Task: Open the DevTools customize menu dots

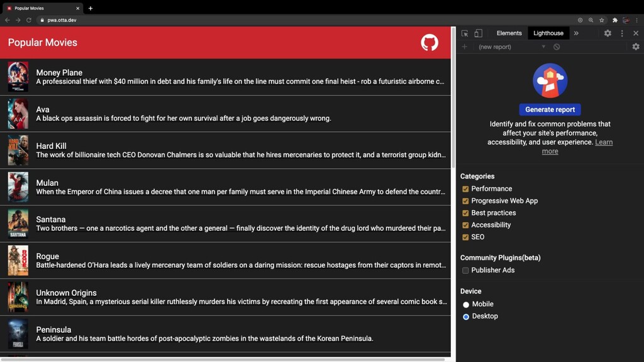Action: click(622, 33)
